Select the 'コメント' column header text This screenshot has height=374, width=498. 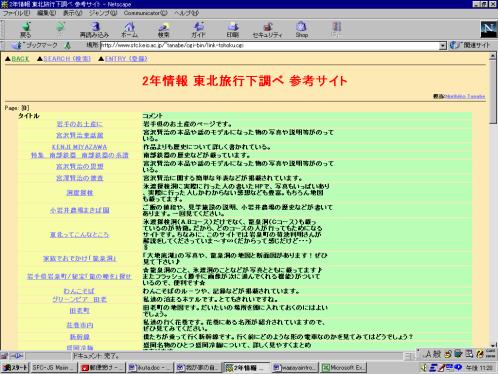[x=153, y=116]
